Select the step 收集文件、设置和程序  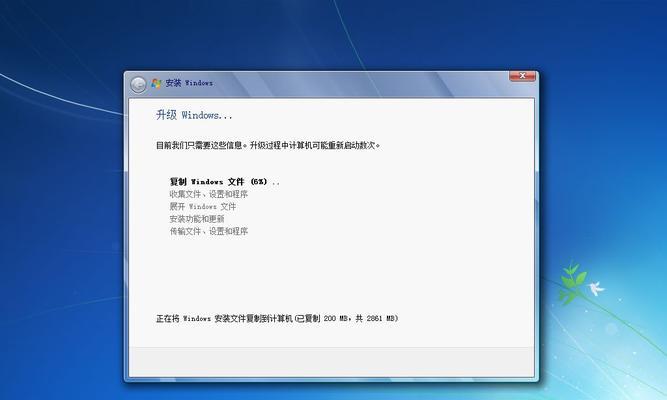[208, 194]
